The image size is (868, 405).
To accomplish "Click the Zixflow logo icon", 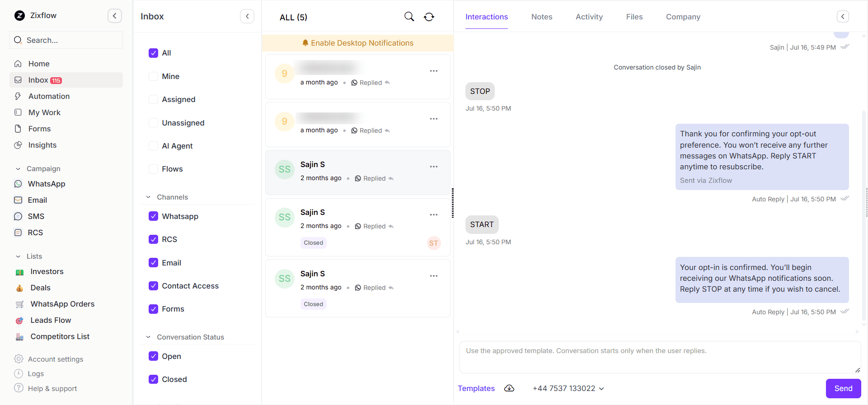I will pyautogui.click(x=19, y=16).
